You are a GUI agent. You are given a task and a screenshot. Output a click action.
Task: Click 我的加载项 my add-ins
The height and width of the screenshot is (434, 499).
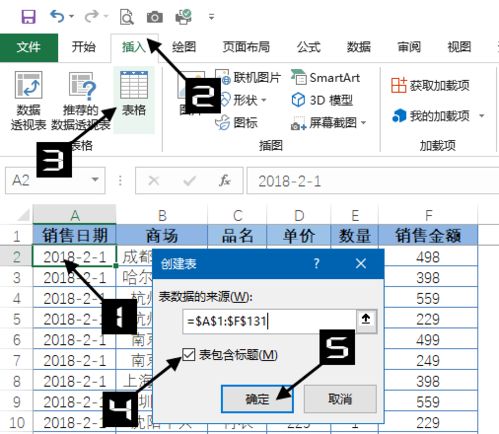(x=431, y=116)
